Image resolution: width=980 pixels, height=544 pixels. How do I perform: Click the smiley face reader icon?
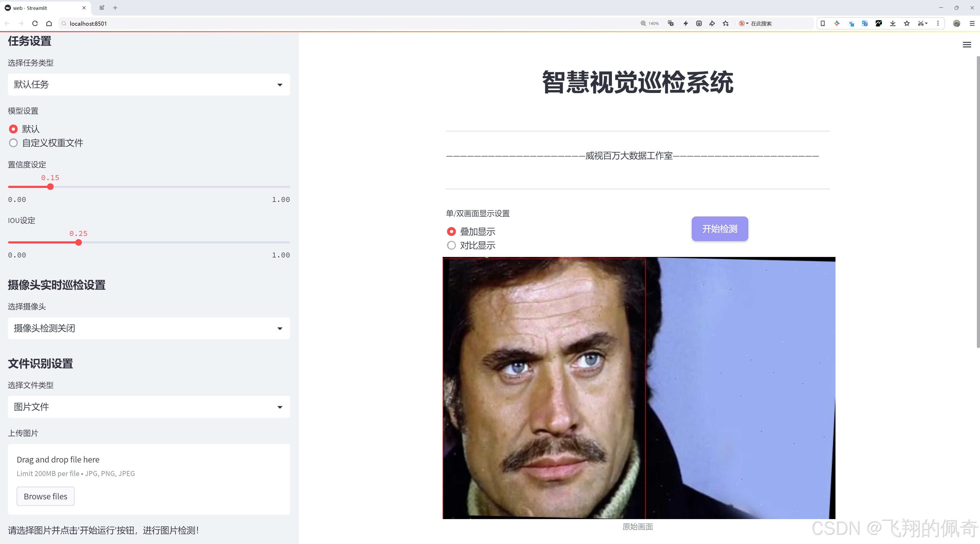click(699, 23)
